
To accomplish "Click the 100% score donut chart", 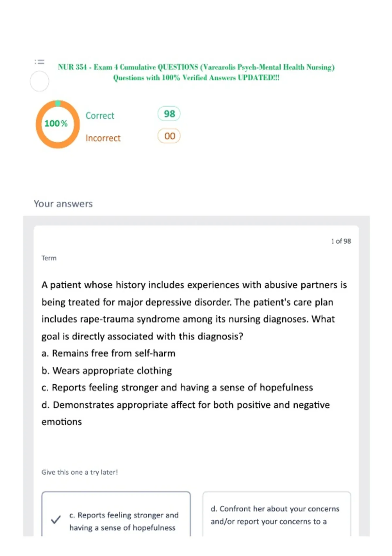I will [58, 124].
